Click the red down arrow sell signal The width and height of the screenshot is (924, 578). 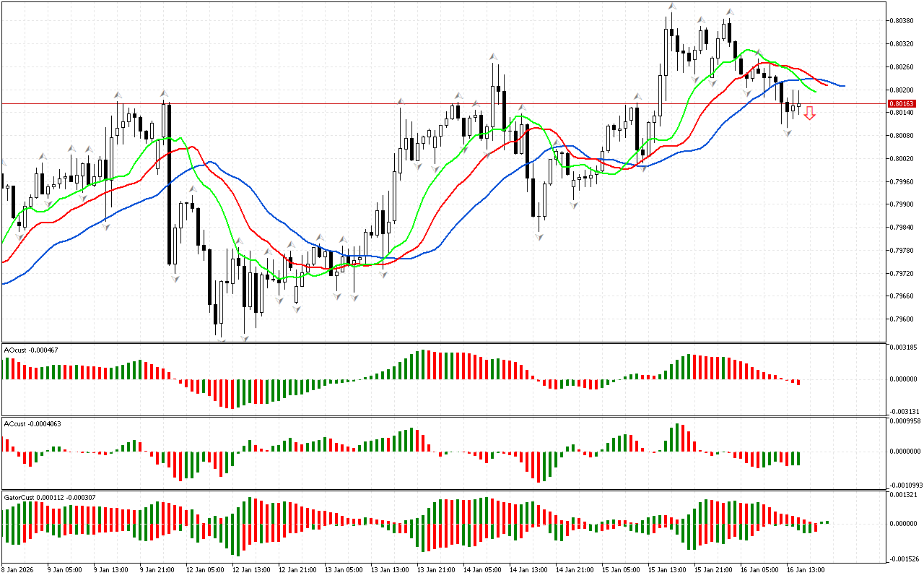click(x=810, y=113)
